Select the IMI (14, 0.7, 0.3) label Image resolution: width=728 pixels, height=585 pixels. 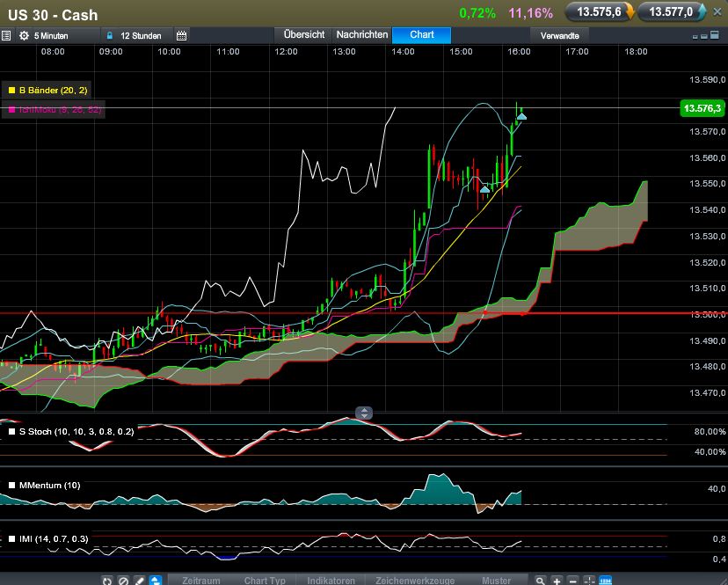54,539
